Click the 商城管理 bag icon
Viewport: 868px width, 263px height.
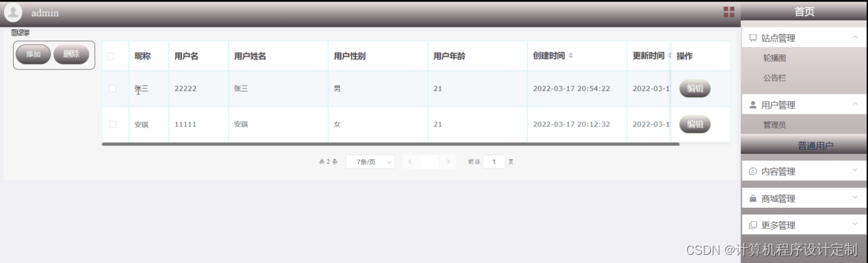tap(753, 199)
